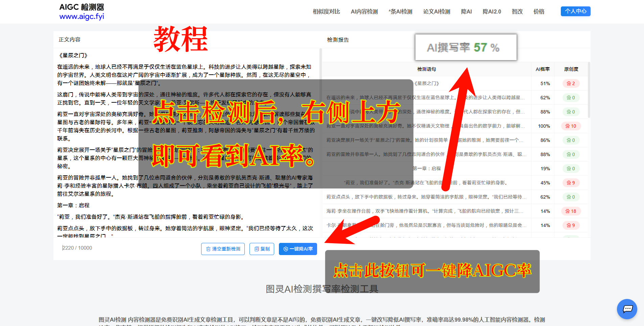Click 图灵AI检测撰写率检测工具 heading
Image resolution: width=644 pixels, height=326 pixels.
pos(322,289)
